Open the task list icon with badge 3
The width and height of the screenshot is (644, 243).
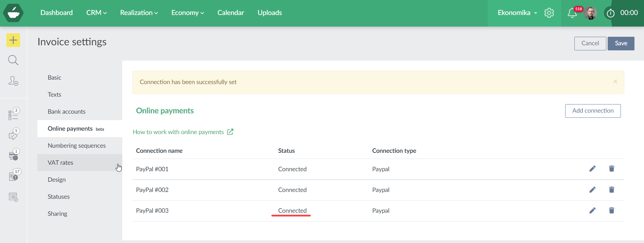click(x=13, y=115)
